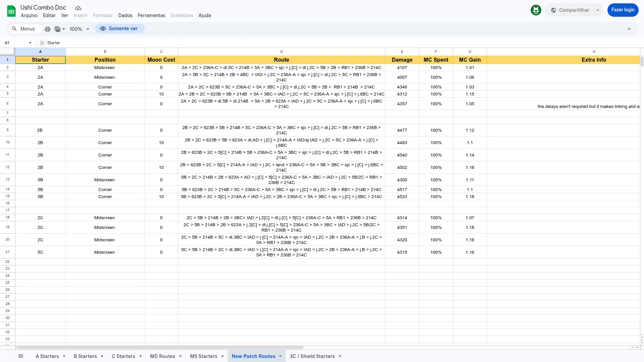Switch to 3C / Shield Starters tab
The image size is (644, 362).
click(x=312, y=356)
